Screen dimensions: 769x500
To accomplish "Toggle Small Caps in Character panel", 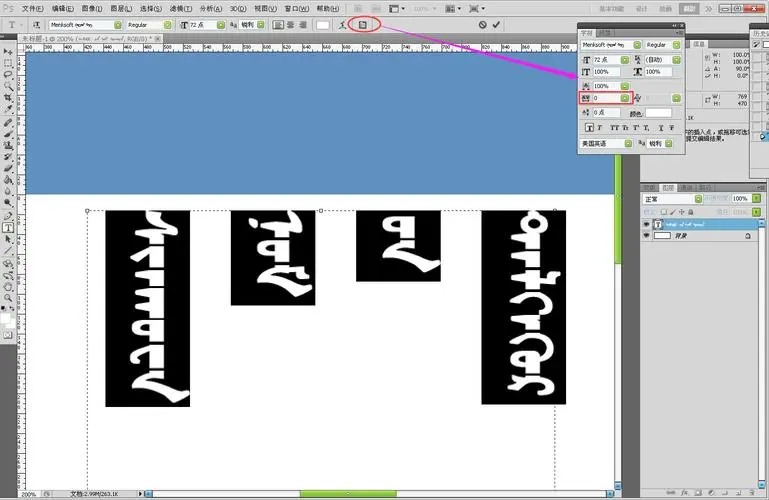I will (625, 127).
